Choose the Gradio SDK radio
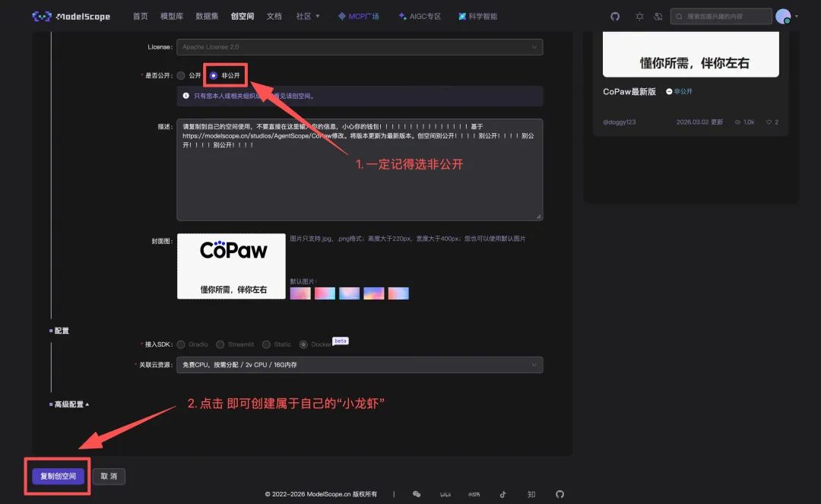 pos(181,344)
